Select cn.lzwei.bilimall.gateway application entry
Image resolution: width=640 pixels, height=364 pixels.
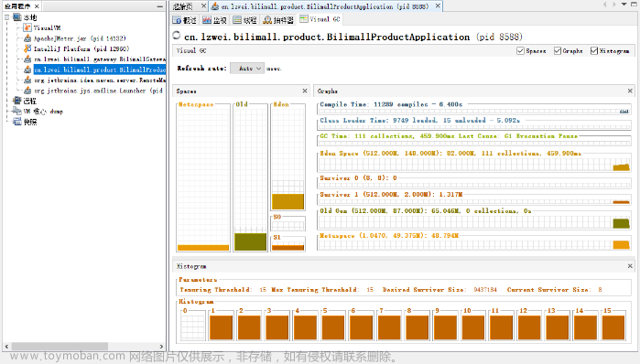coord(100,59)
